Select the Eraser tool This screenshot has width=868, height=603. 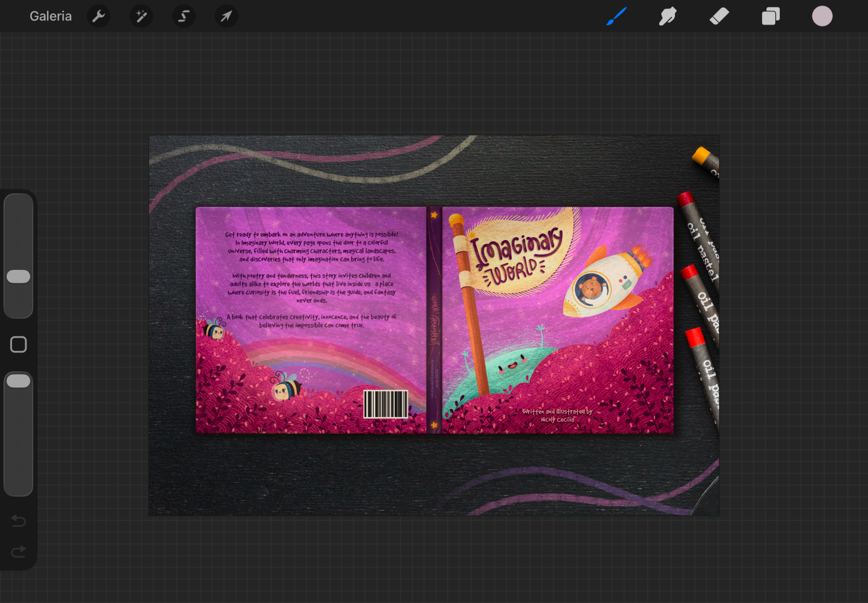(719, 16)
